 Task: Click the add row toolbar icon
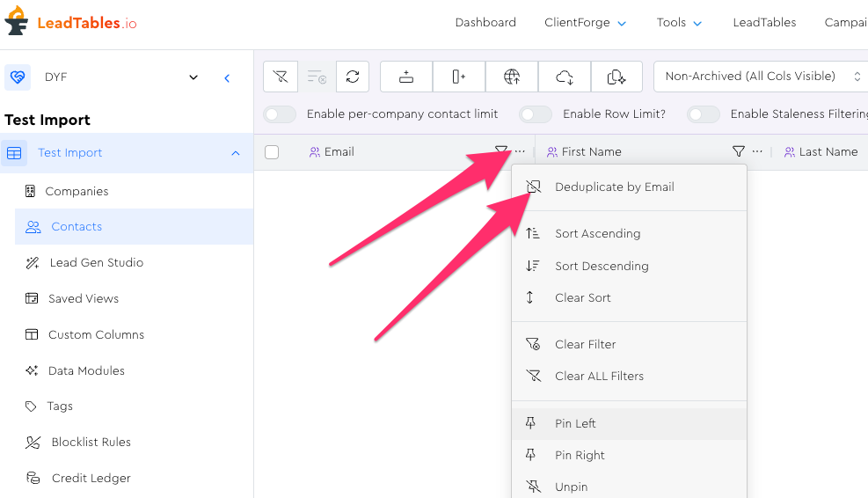tap(406, 77)
